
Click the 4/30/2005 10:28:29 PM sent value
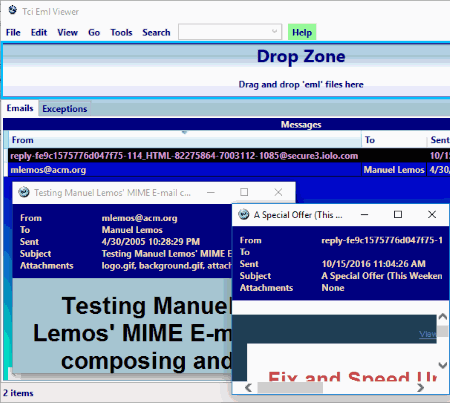point(151,242)
